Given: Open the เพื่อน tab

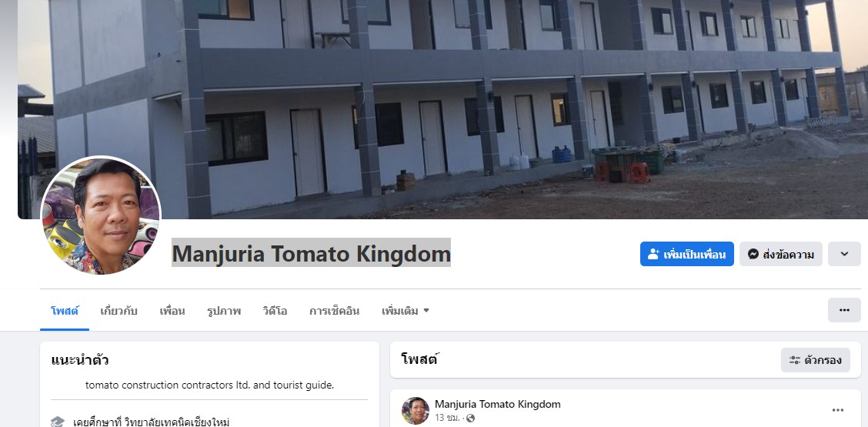Looking at the screenshot, I should tap(172, 311).
